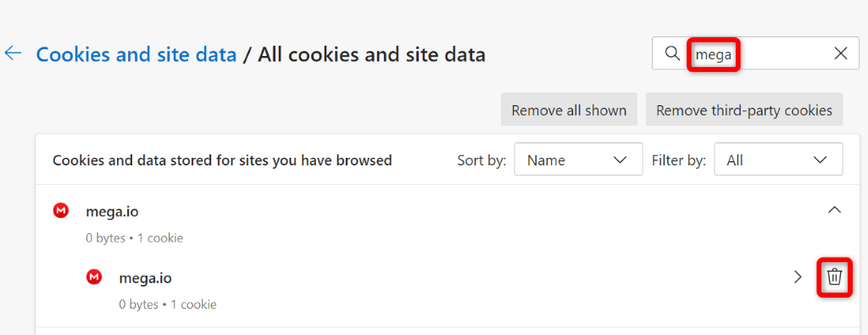Click the Sort by dropdown arrow
This screenshot has width=868, height=335.
[620, 160]
